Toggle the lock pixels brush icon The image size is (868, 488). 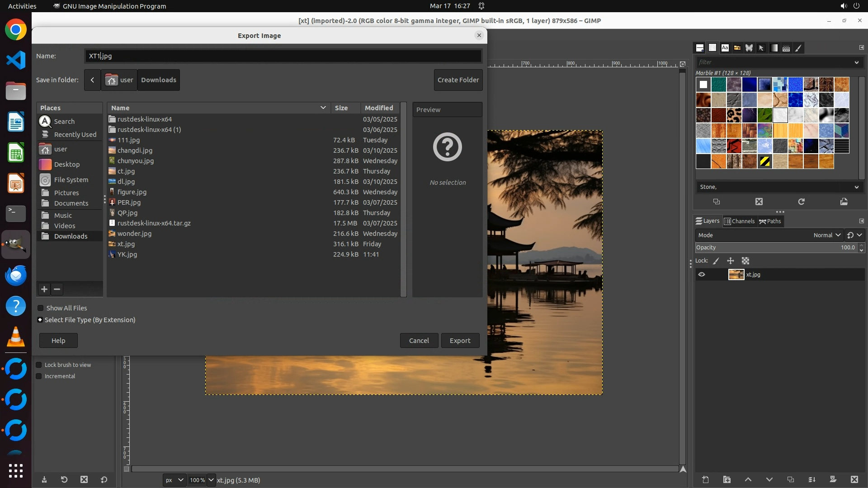(x=716, y=261)
